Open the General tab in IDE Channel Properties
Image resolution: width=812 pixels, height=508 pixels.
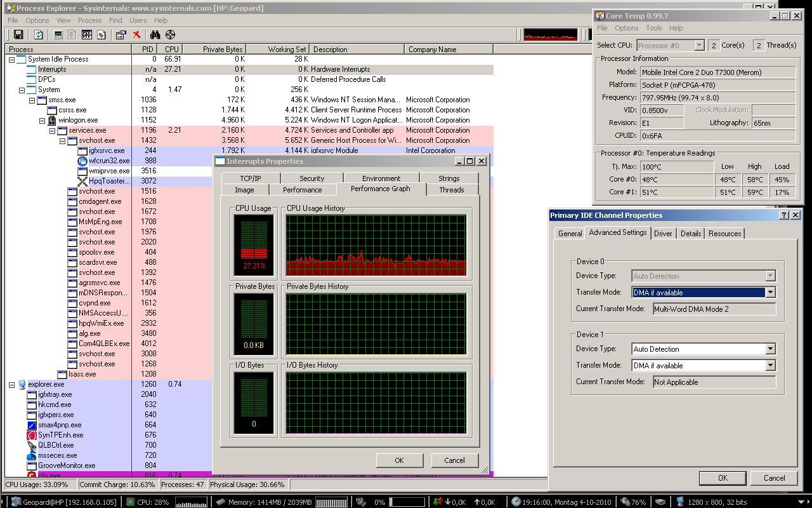(570, 234)
